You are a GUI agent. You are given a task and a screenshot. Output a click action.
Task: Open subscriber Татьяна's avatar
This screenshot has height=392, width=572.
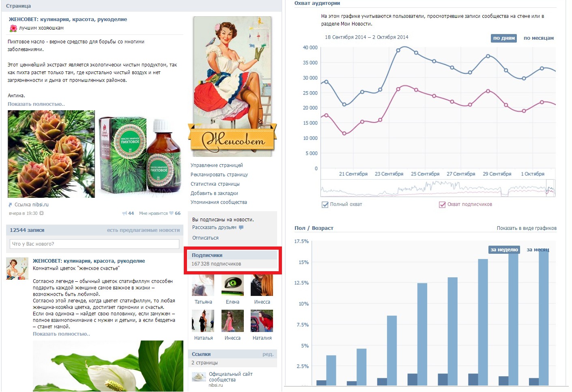(203, 285)
